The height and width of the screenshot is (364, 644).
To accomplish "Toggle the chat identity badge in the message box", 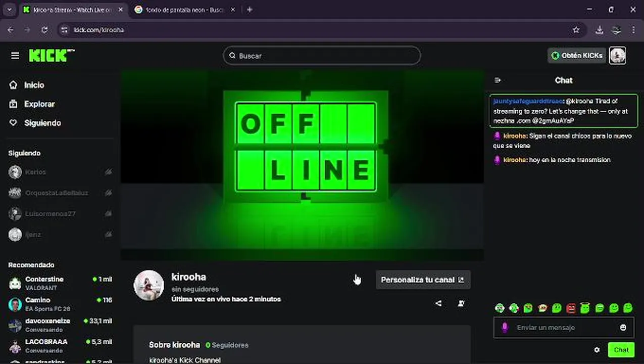I will (504, 328).
